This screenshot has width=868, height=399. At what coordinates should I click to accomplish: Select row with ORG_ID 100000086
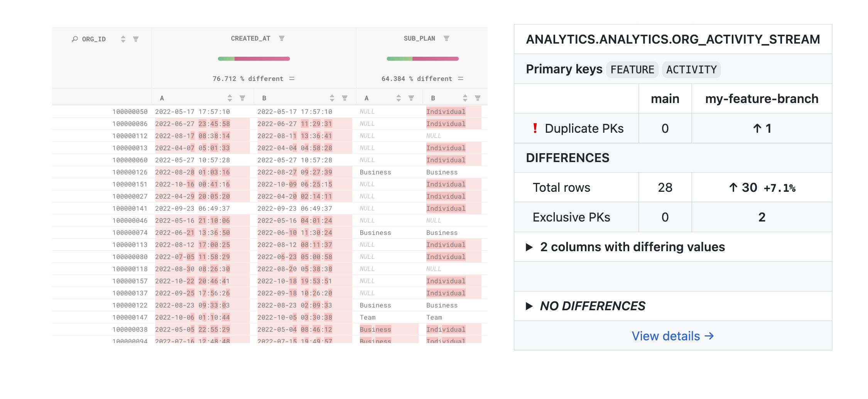coord(270,124)
